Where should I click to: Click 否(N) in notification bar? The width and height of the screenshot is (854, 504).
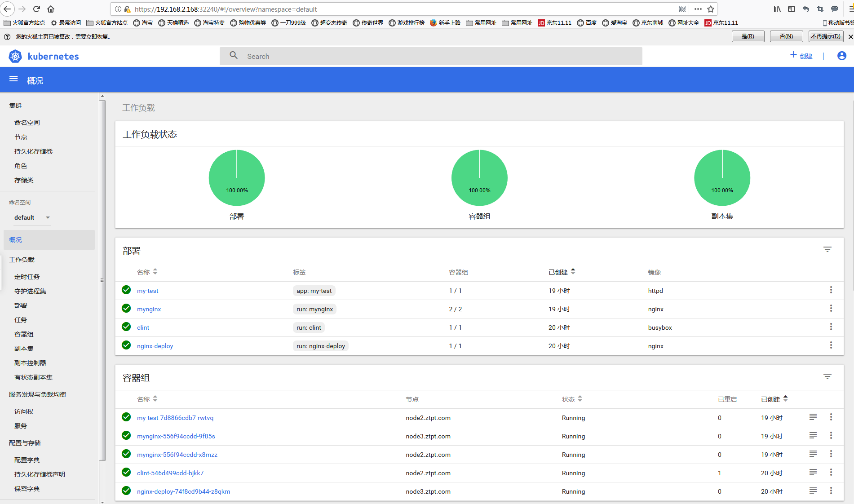click(786, 36)
